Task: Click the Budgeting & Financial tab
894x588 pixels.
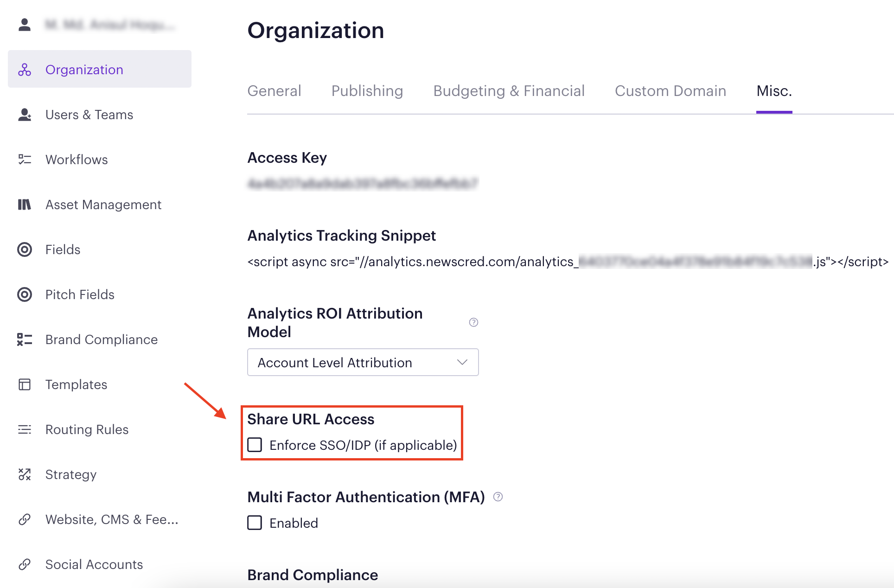Action: tap(509, 91)
